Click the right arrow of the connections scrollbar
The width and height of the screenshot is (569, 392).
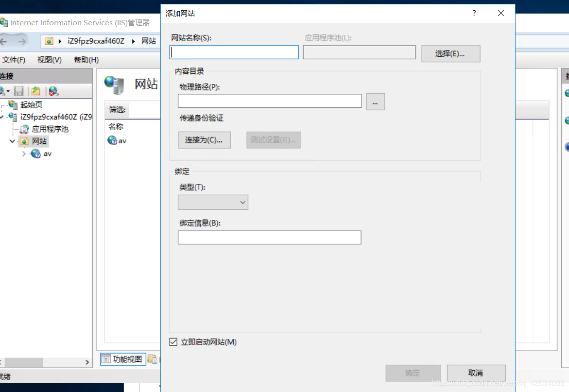pyautogui.click(x=87, y=362)
